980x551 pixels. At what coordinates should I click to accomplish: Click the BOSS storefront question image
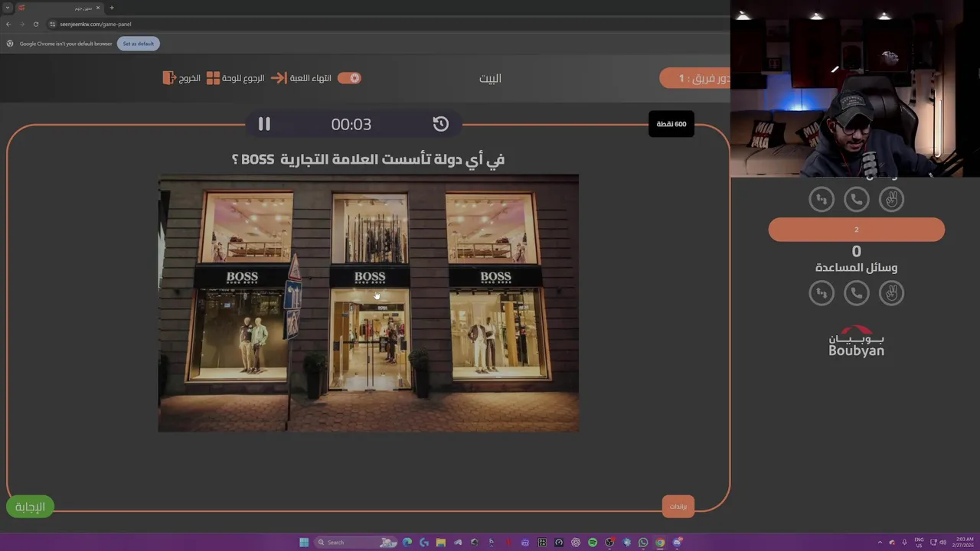[x=368, y=303]
